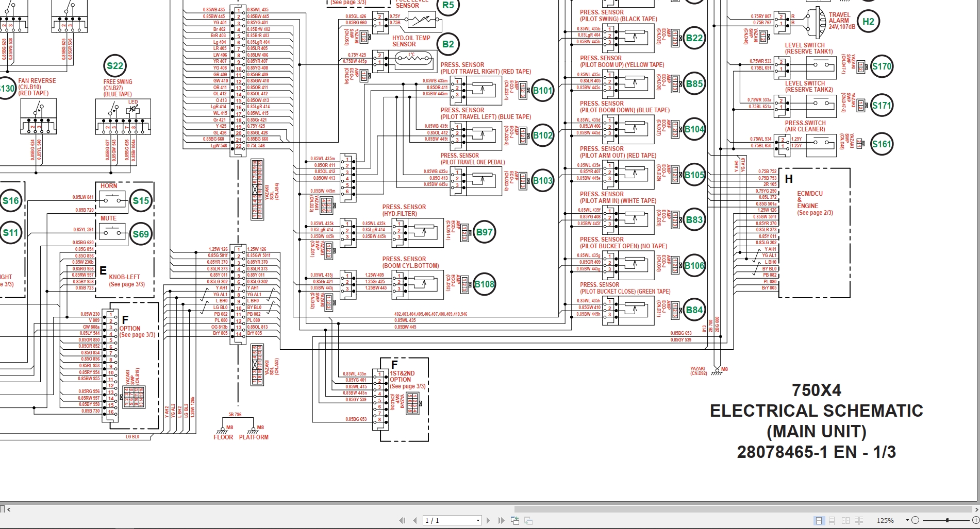Viewport: 980px width, 529px height.
Task: Jump to the first page icon
Action: (x=403, y=520)
